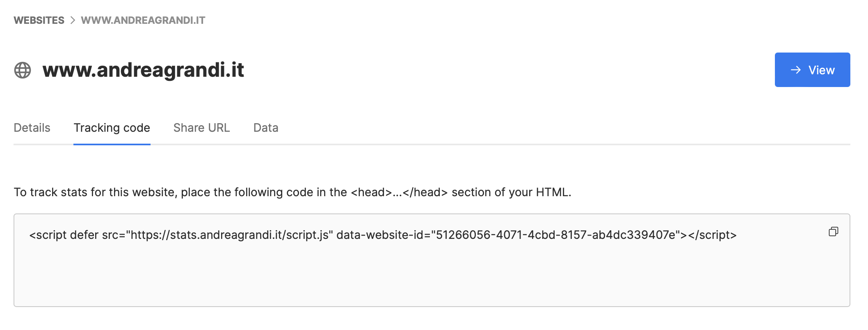Open the Details tab
This screenshot has width=868, height=330.
coord(32,128)
